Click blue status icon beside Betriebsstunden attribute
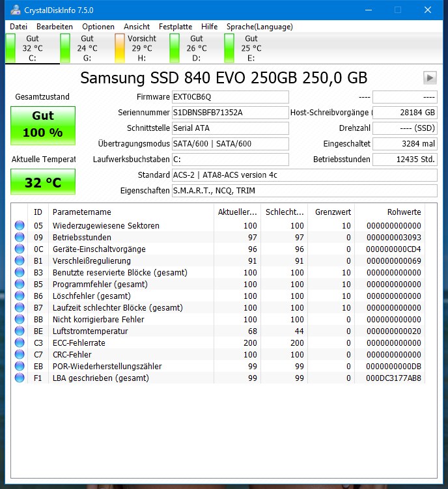The height and width of the screenshot is (489, 448). [x=20, y=238]
